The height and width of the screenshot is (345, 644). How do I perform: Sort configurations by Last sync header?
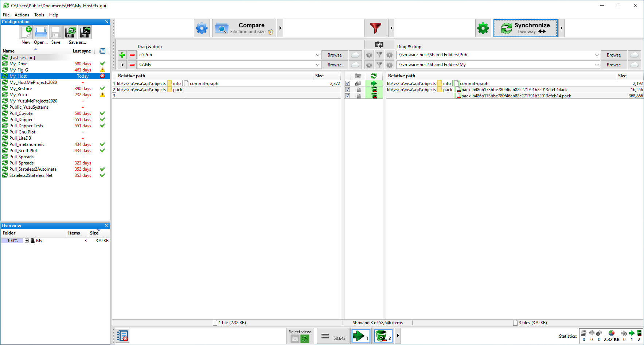pyautogui.click(x=82, y=51)
